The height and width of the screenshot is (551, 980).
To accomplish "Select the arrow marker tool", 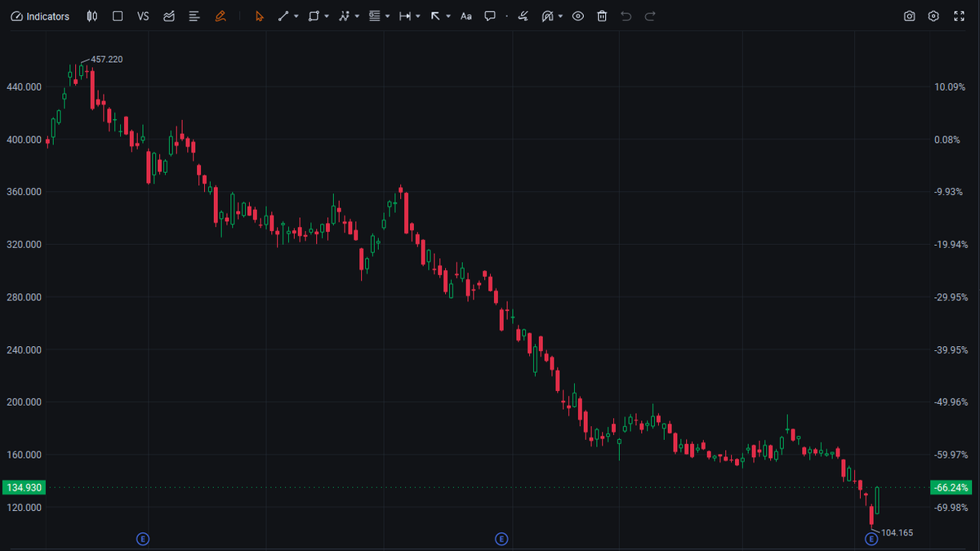I will (x=435, y=16).
